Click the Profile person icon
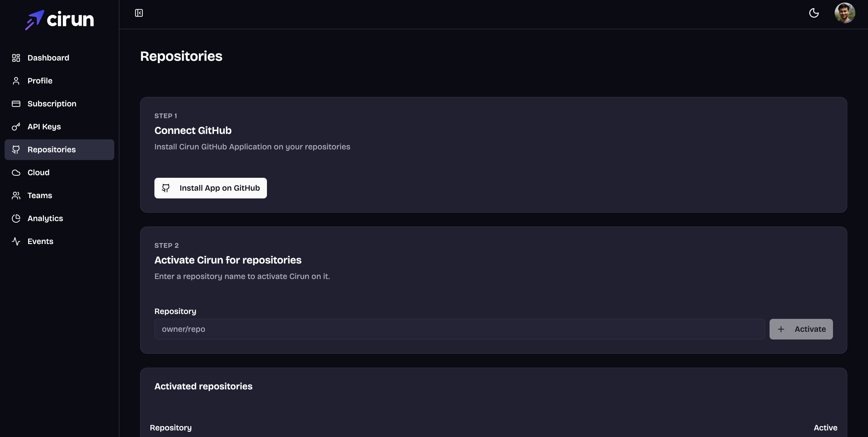Image resolution: width=868 pixels, height=437 pixels. point(16,81)
